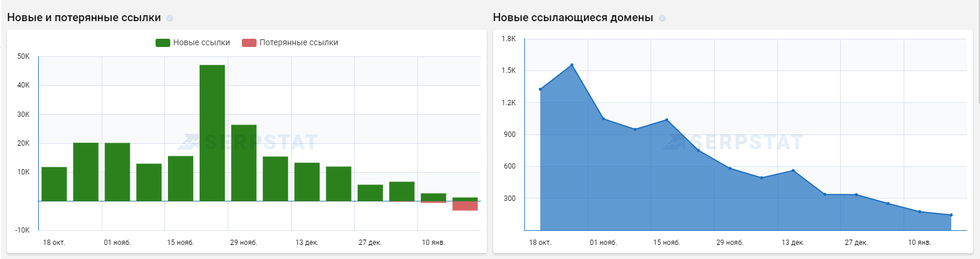Click the red 'Потерянные ссылки' legend swatch
The height and width of the screenshot is (259, 980).
point(249,42)
